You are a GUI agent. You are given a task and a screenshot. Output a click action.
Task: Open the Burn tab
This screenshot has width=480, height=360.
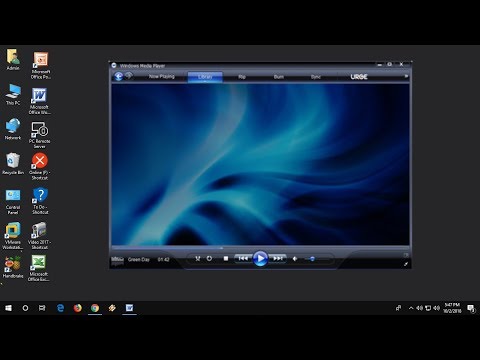coord(279,77)
